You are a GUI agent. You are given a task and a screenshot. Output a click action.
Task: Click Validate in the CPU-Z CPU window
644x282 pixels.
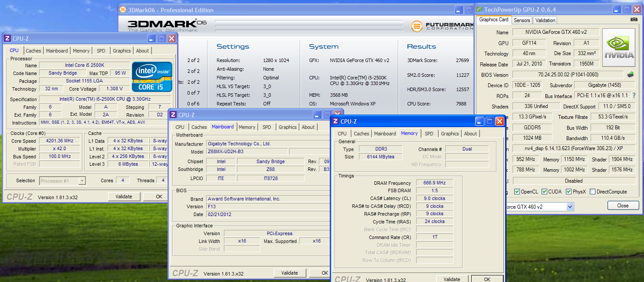pyautogui.click(x=124, y=197)
